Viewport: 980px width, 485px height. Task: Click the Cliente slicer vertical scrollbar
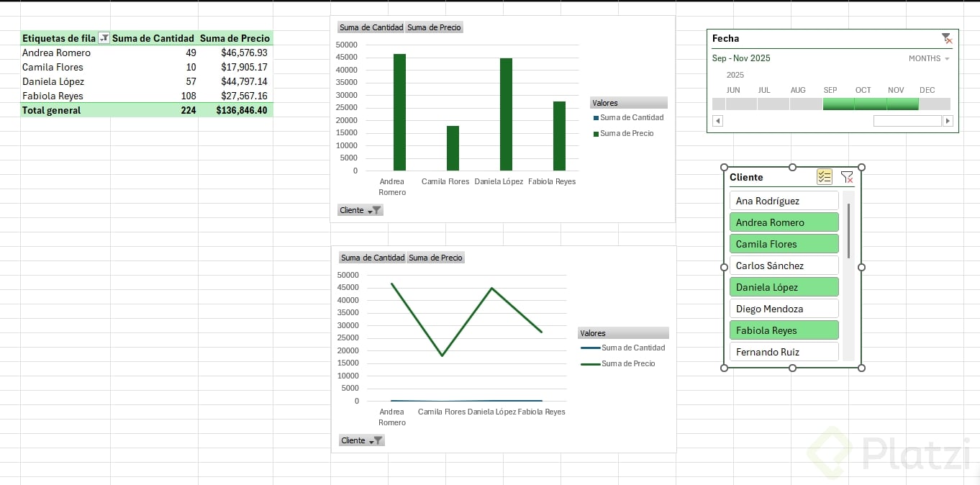(x=849, y=231)
